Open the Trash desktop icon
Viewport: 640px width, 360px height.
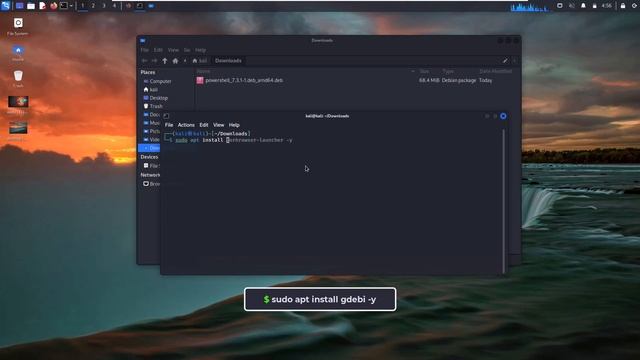(x=18, y=78)
